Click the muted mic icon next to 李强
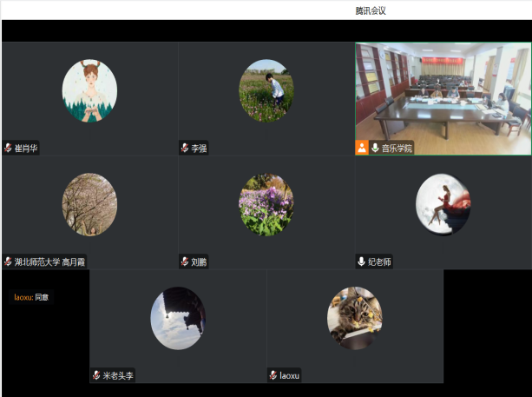Viewport: 532px width, 397px height. pos(184,149)
